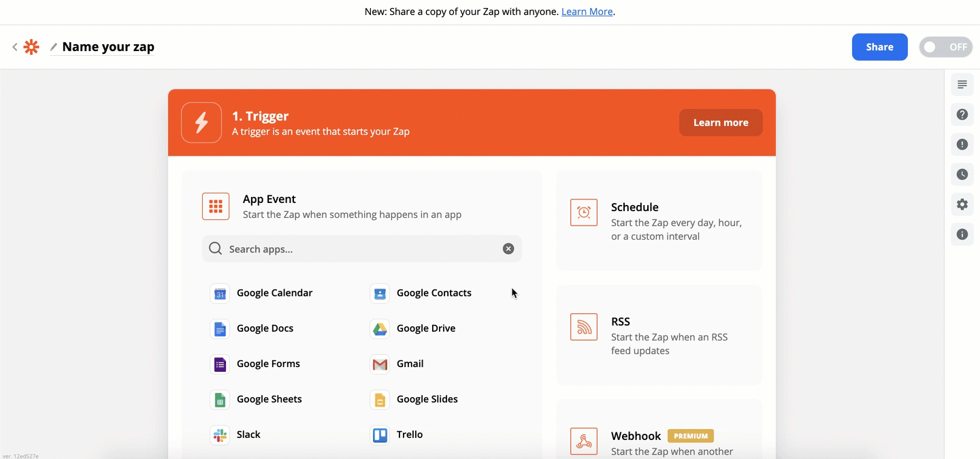980x459 pixels.
Task: Click the App Event heading
Action: (x=269, y=199)
